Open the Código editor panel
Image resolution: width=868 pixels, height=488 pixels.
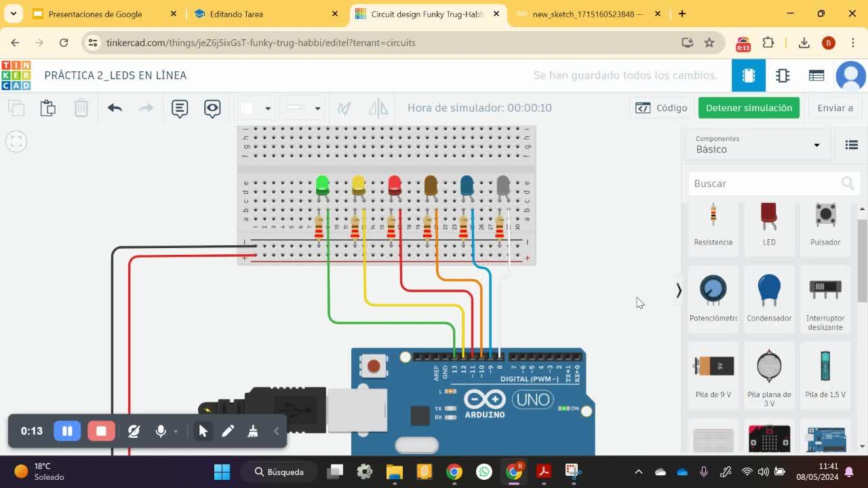[x=661, y=108]
